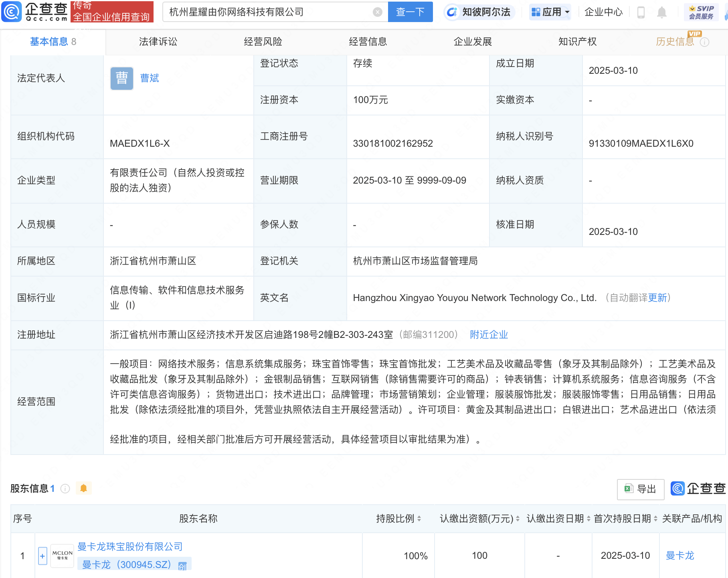The height and width of the screenshot is (578, 728).
Task: Click 杭州市萧山区市场监督管理局 text
Action: (x=415, y=261)
